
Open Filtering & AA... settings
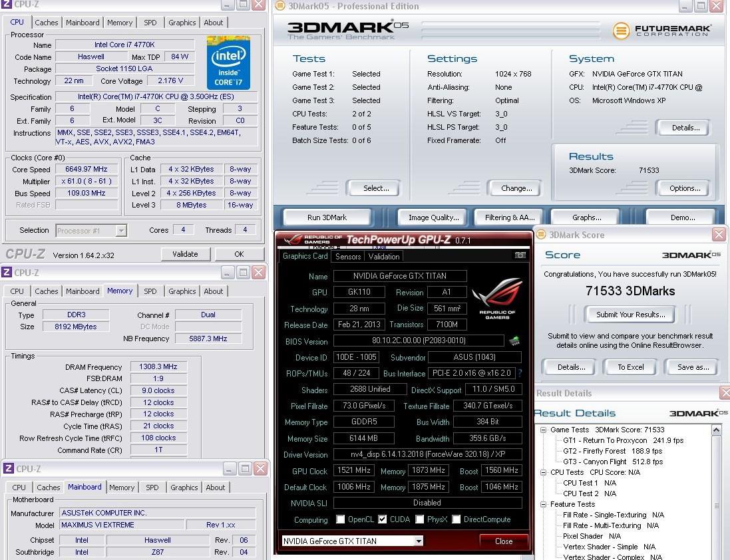[510, 217]
